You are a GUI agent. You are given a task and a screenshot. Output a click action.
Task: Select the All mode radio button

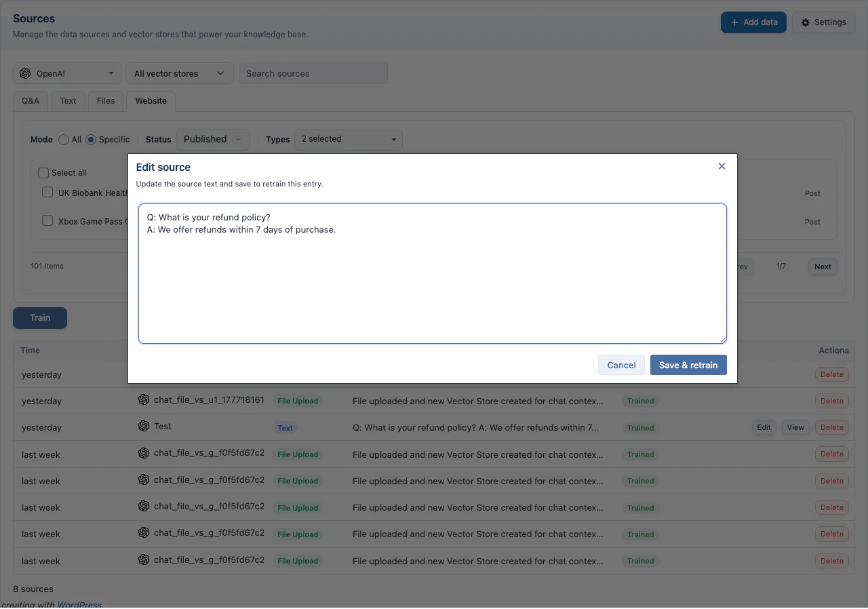point(64,140)
